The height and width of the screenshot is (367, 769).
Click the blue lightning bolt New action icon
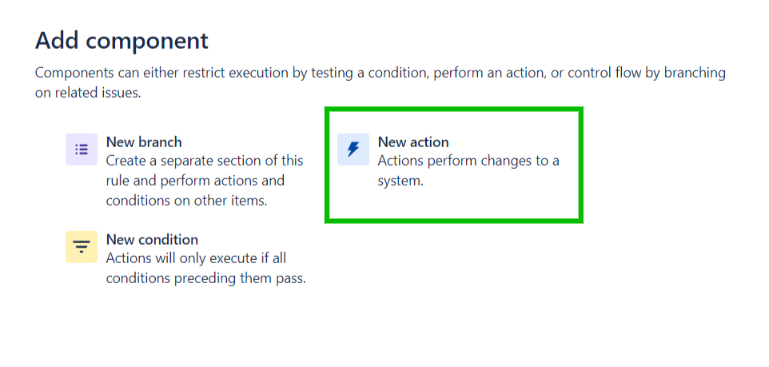click(x=353, y=149)
